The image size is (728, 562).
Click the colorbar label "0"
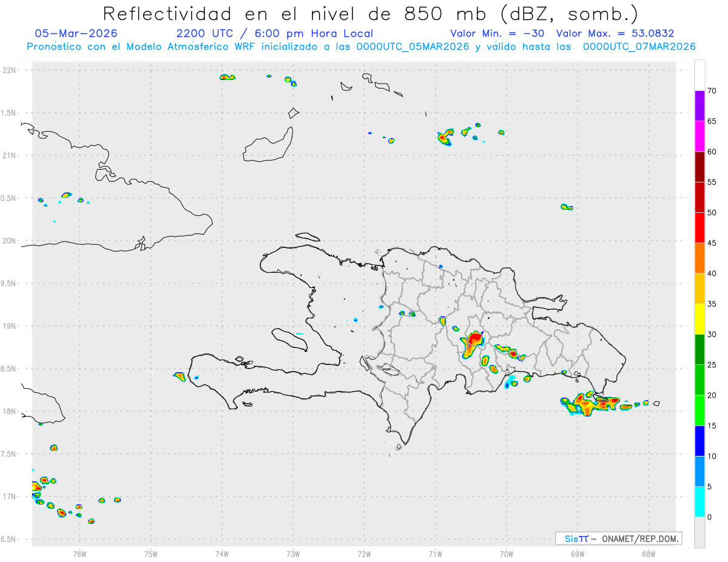pos(710,517)
